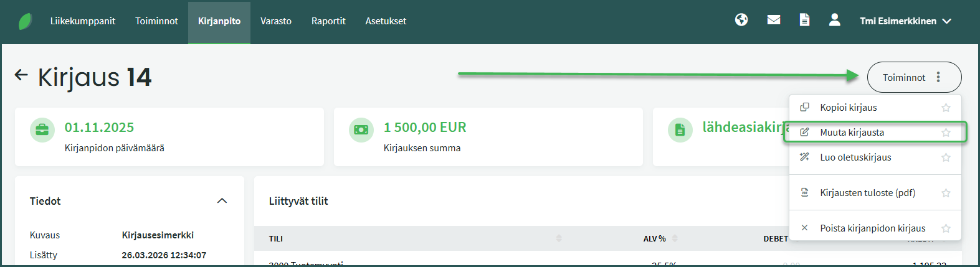The image size is (980, 267).
Task: Favorite the Muuta kirjausta action
Action: [x=946, y=133]
